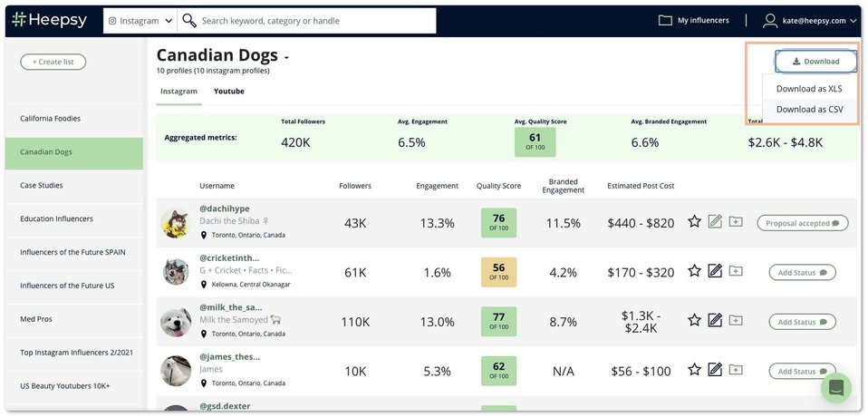Edit notes for @james_thes...
Screen dimensions: 868x417
pyautogui.click(x=715, y=369)
